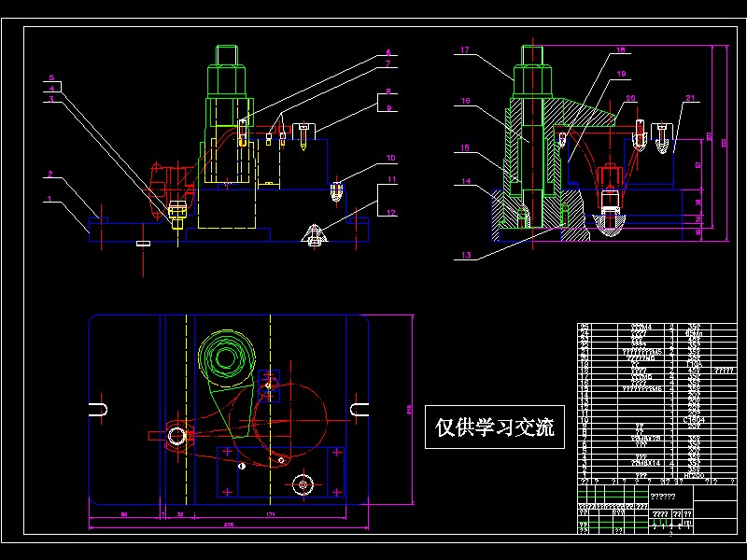Pick callout number 7 in the front view
Image resolution: width=747 pixels, height=560 pixels.
(x=388, y=63)
